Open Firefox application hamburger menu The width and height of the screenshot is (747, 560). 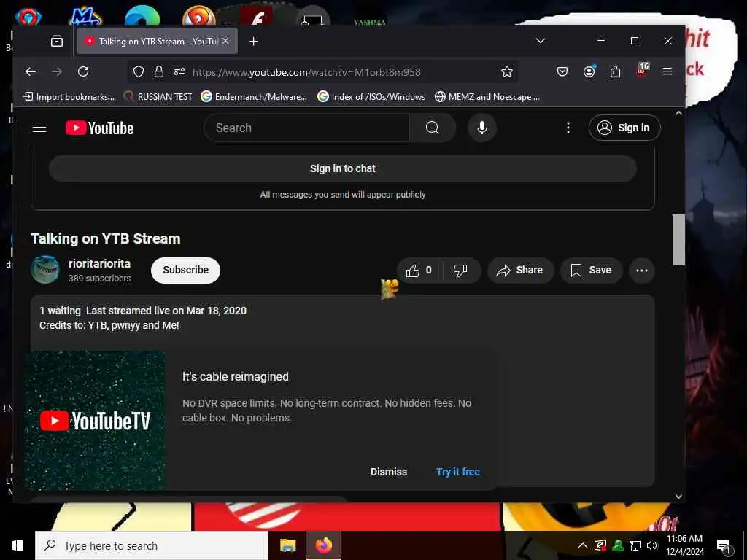[x=667, y=71]
